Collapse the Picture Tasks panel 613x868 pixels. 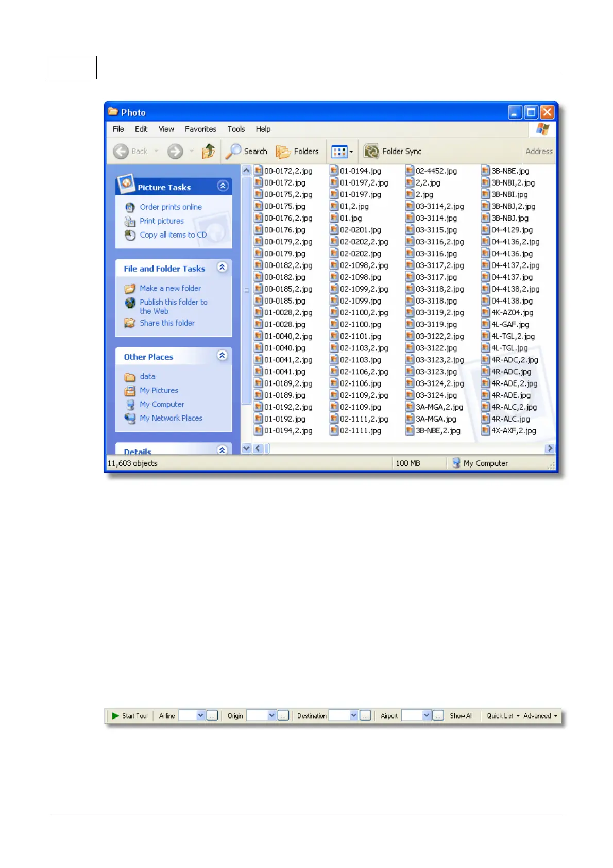coord(223,186)
